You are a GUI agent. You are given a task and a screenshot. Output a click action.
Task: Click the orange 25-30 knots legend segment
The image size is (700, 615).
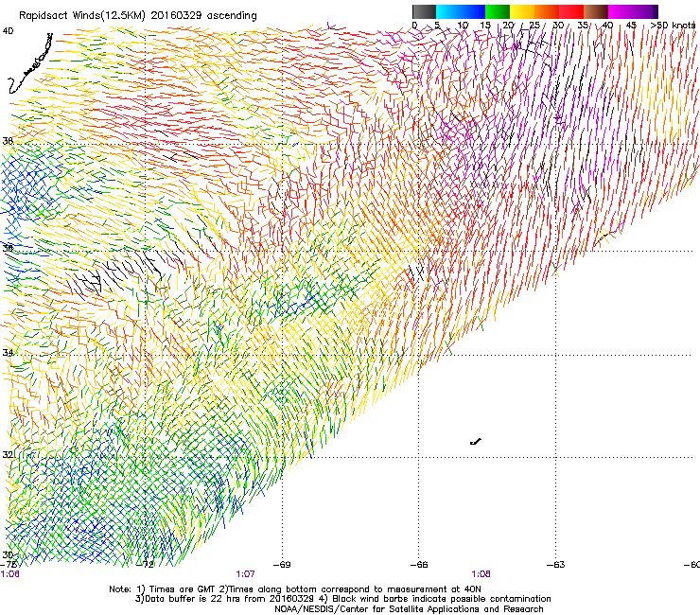[x=547, y=11]
